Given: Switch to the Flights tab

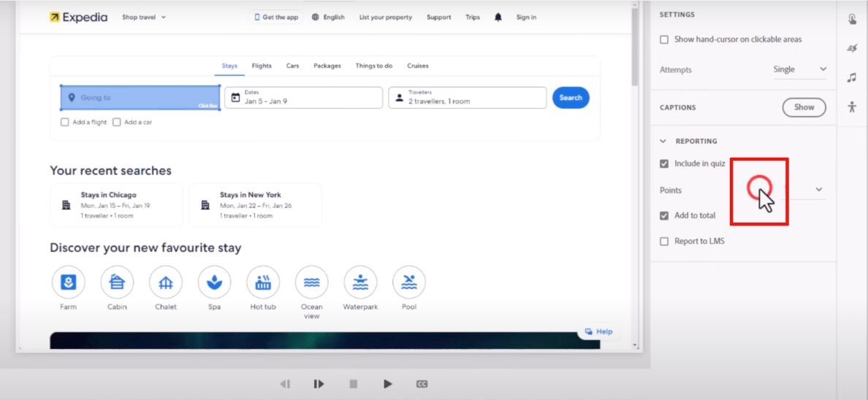Looking at the screenshot, I should [x=262, y=66].
